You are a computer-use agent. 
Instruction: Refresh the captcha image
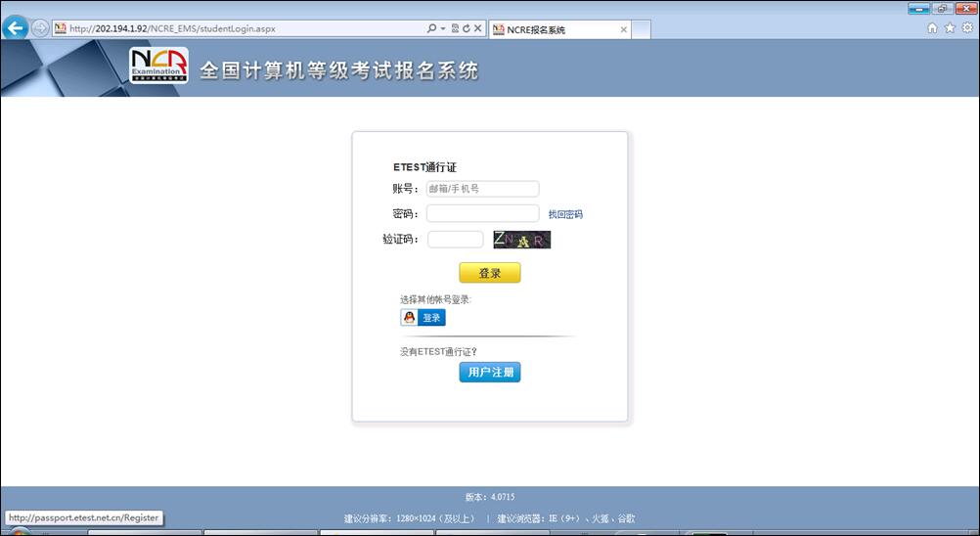(x=522, y=240)
